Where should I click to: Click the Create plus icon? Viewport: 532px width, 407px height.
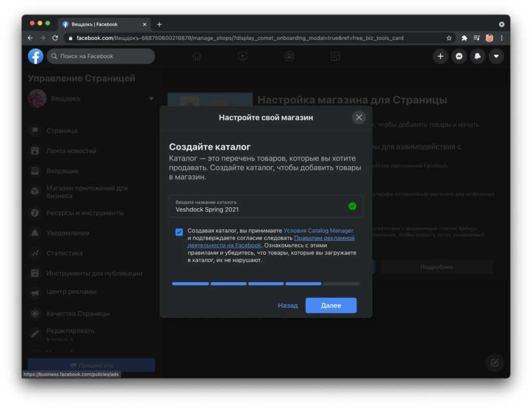pos(441,56)
